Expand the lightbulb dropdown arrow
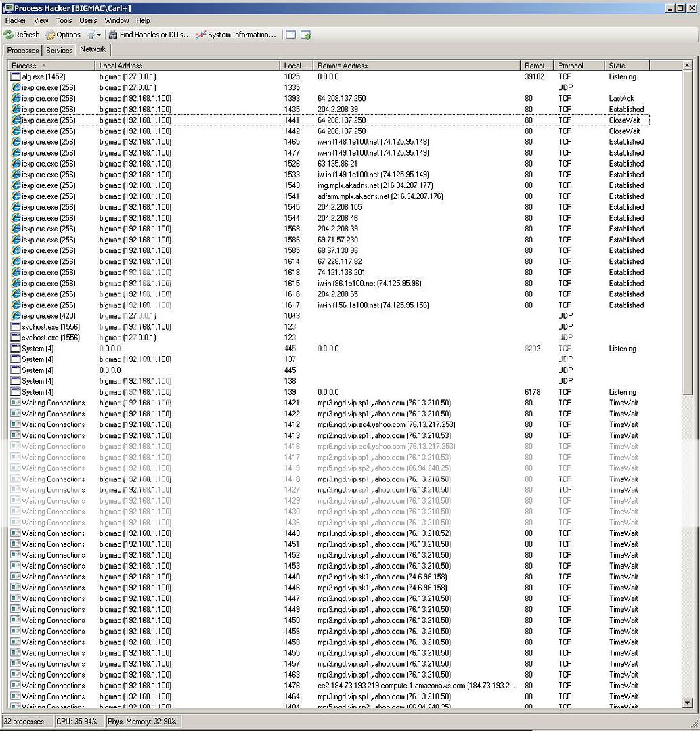This screenshot has width=700, height=731. click(99, 35)
